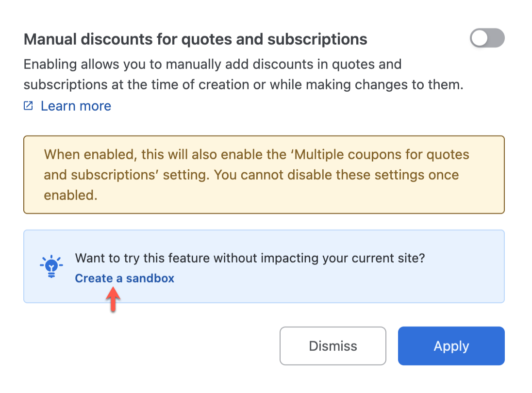
Task: Open the Learn more link
Action: point(76,106)
